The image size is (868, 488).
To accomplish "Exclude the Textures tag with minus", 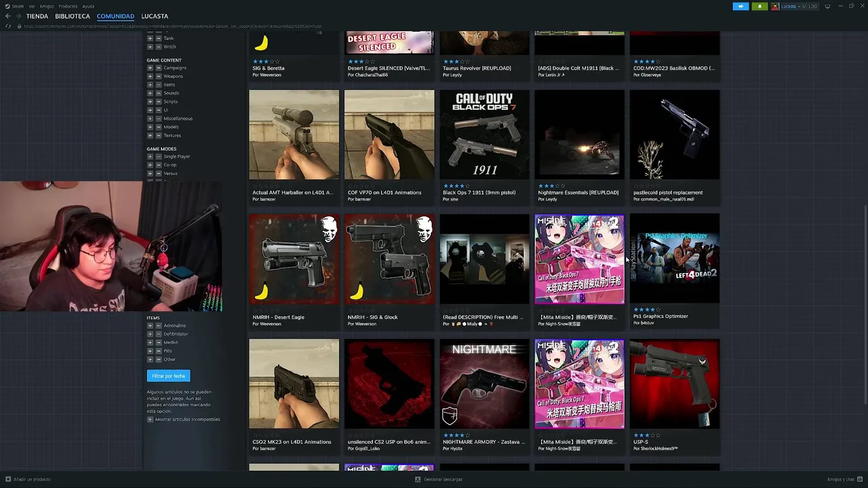I will (159, 136).
